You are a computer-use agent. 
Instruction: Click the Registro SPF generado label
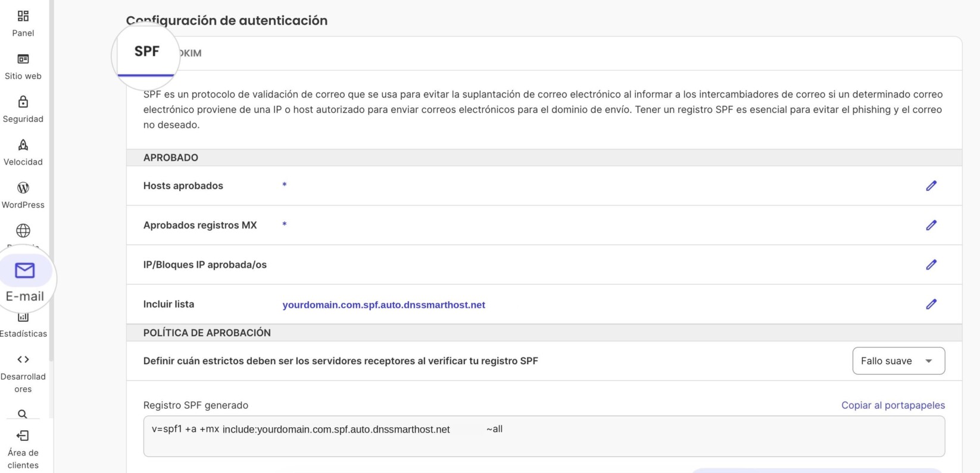click(x=195, y=405)
